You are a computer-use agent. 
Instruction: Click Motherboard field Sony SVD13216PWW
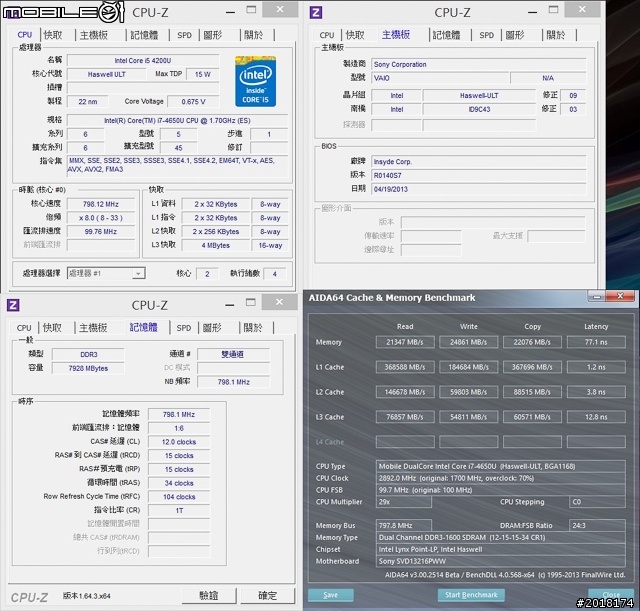pyautogui.click(x=500, y=561)
